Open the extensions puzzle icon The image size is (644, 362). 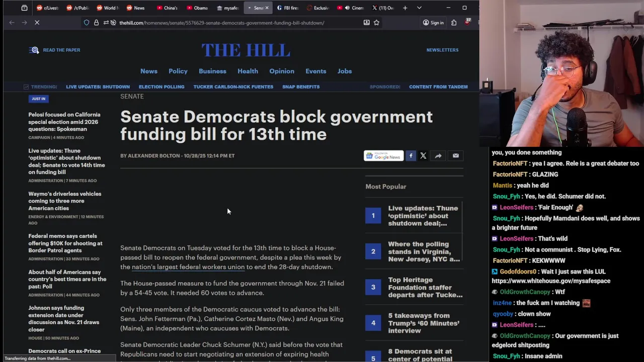(454, 23)
